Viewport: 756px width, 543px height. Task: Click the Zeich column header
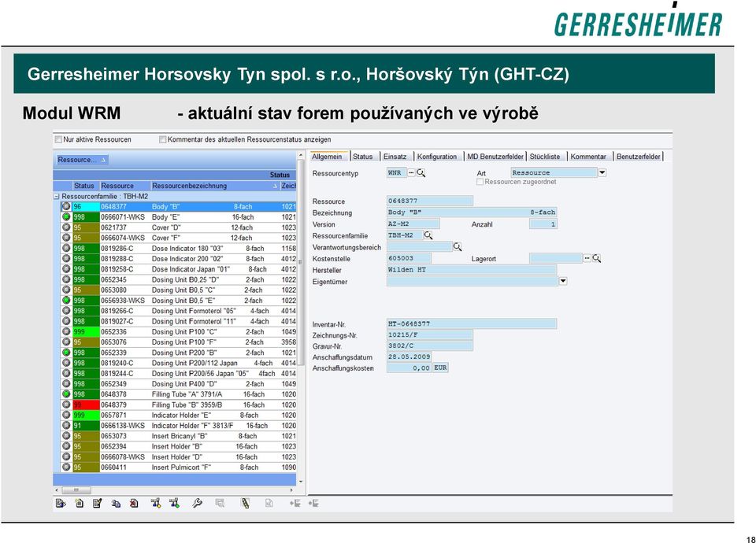(x=288, y=186)
